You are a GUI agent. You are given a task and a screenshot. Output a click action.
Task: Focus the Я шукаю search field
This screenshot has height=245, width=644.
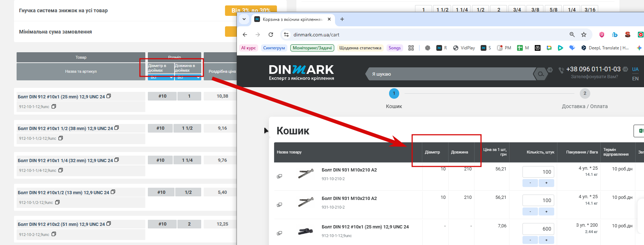coord(451,74)
